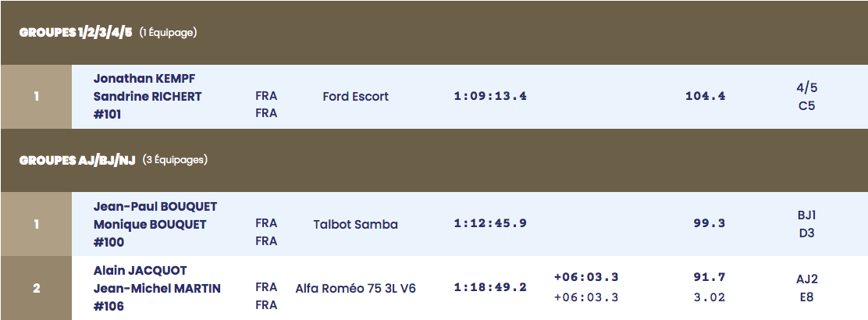Click the Talbot Samba car label
The image size is (868, 320).
click(x=355, y=224)
